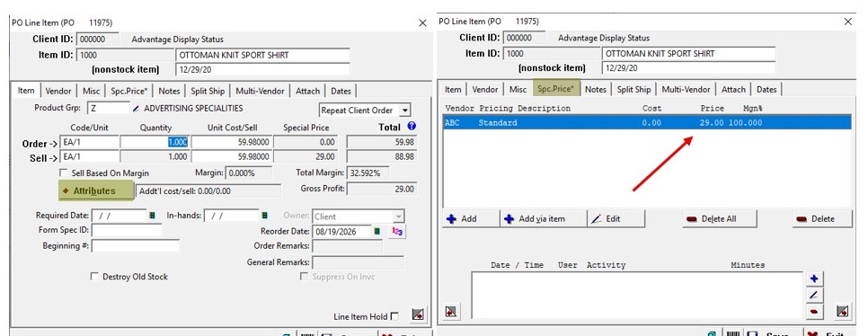This screenshot has height=336, width=868.
Task: Click the Margin field showing 0.000%
Action: tap(248, 173)
